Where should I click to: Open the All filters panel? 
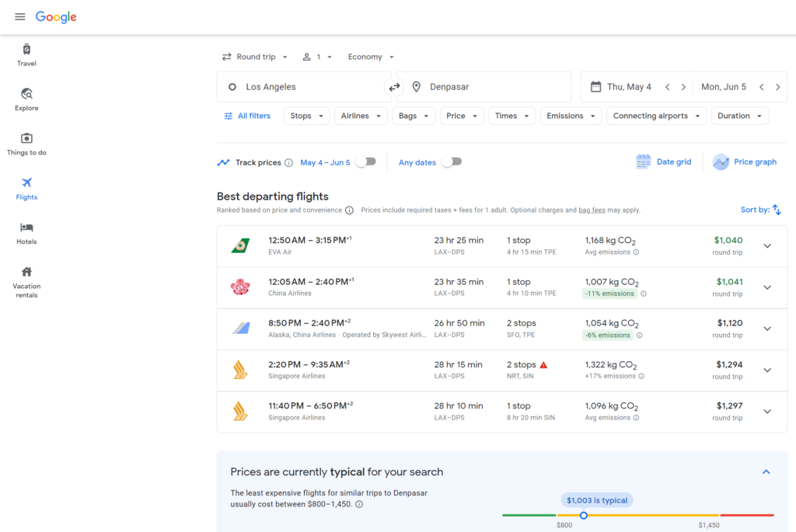(x=247, y=115)
